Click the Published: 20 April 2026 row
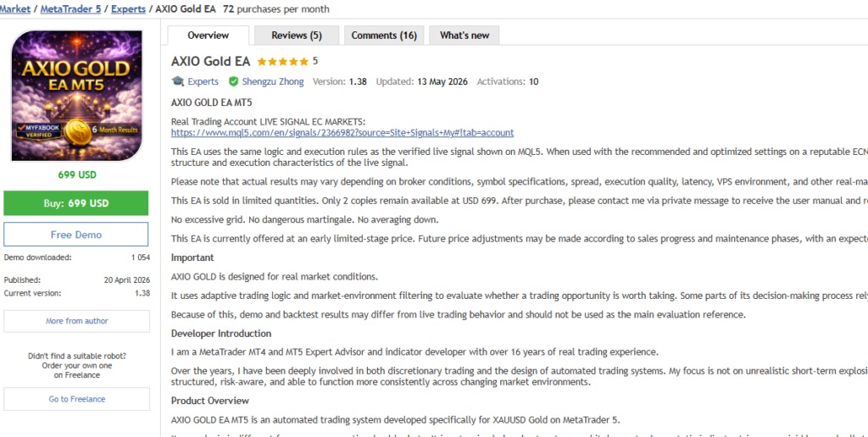 [x=77, y=280]
